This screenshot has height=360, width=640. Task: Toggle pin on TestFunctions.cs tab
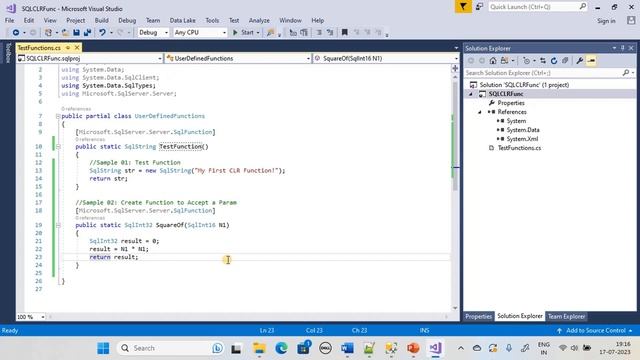[68, 48]
